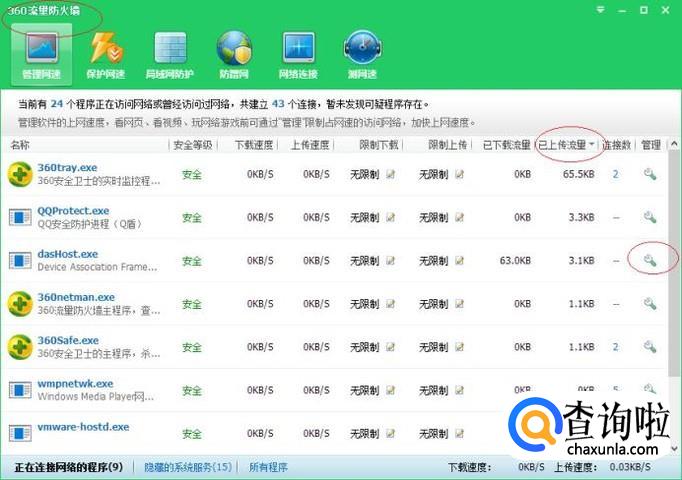
Task: Show 隐藏的系统服务(15) list
Action: click(x=188, y=467)
